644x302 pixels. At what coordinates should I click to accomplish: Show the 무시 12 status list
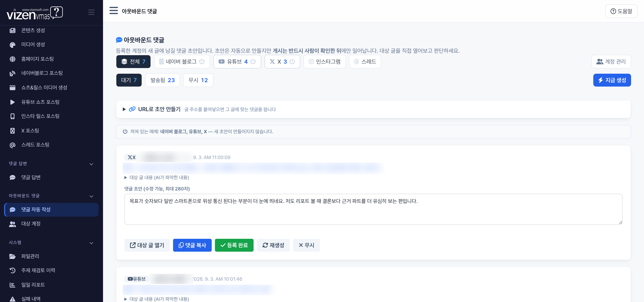(x=198, y=80)
